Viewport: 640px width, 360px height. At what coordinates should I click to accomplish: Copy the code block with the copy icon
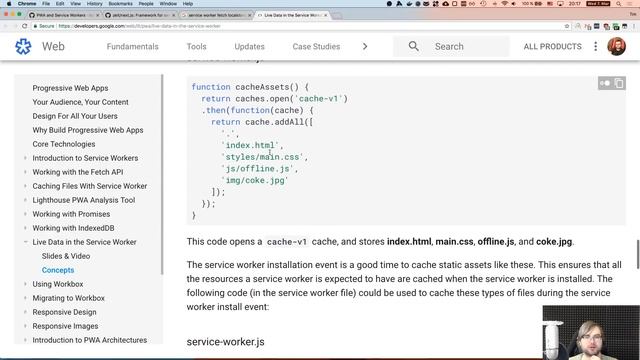(619, 83)
